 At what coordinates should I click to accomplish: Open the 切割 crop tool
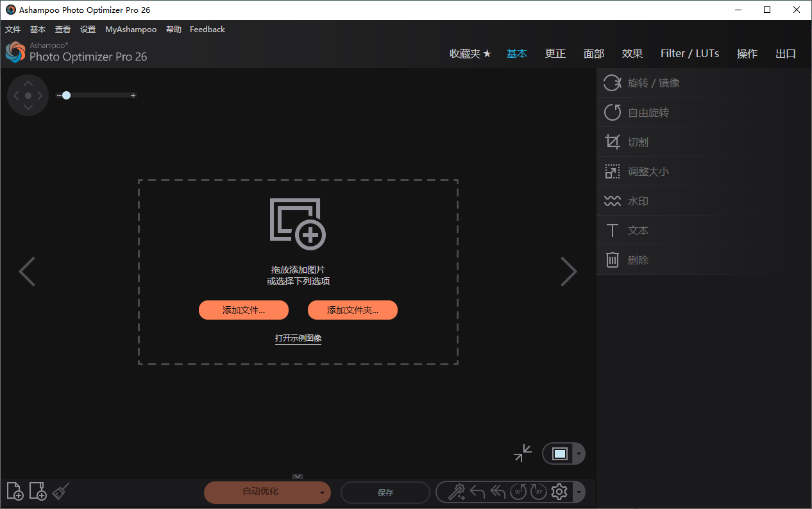638,141
